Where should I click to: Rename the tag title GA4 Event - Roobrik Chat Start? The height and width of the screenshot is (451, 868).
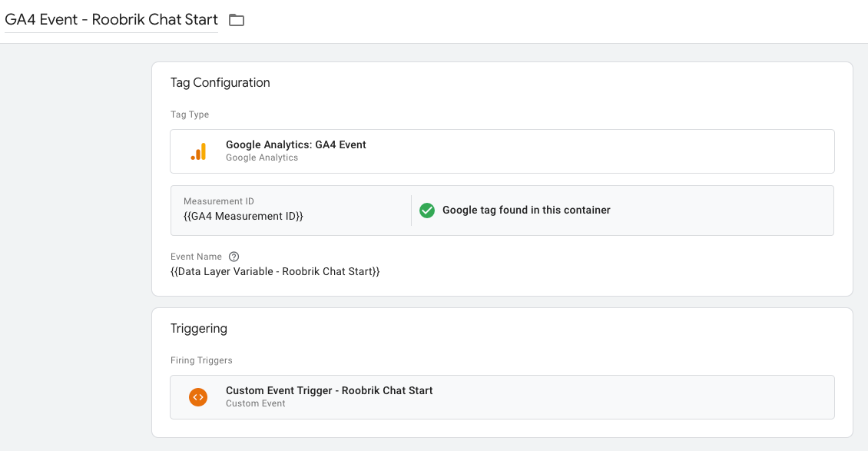coord(111,20)
